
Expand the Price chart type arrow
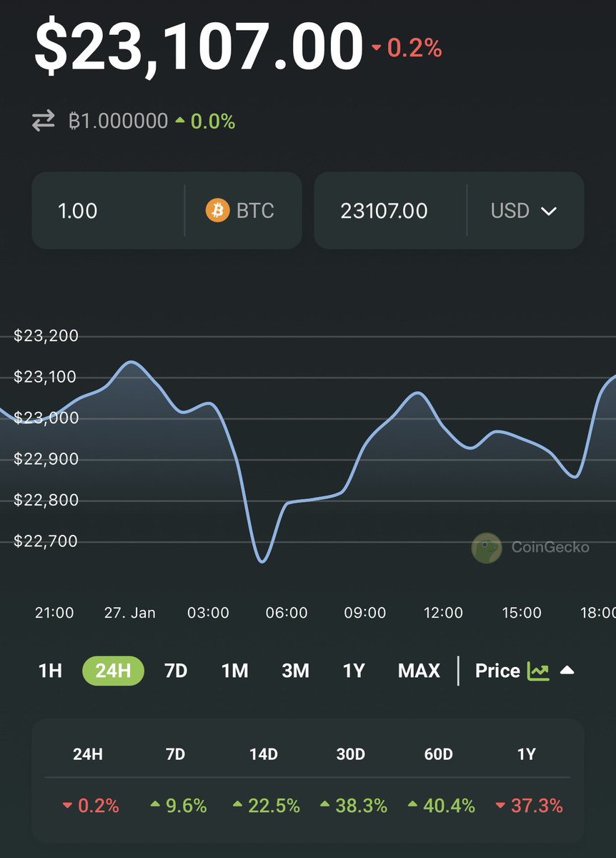[567, 671]
